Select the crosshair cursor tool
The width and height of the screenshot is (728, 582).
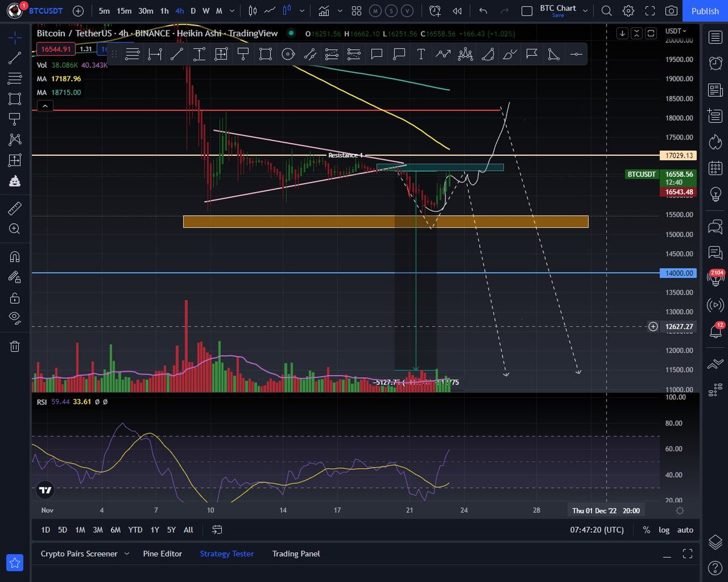(x=15, y=38)
